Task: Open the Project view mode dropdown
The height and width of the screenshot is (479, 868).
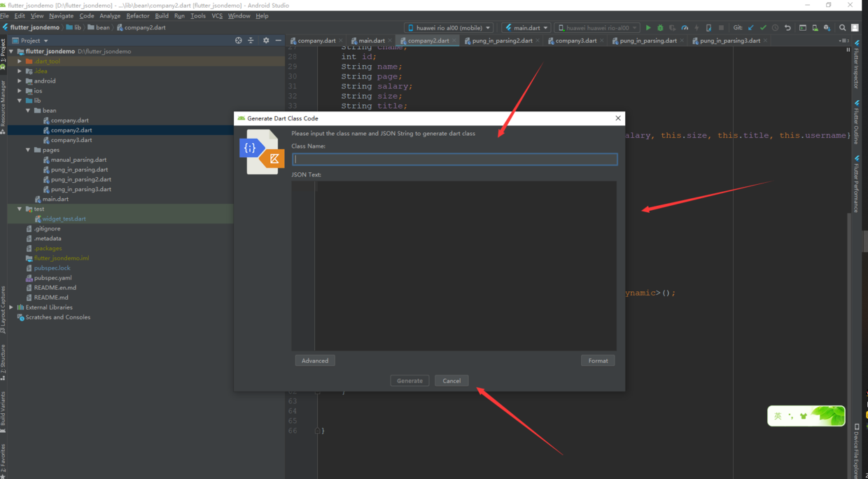Action: pyautogui.click(x=30, y=41)
